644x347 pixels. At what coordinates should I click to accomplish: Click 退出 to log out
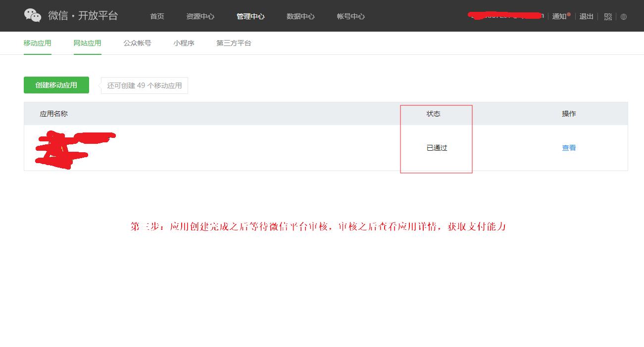pos(586,16)
